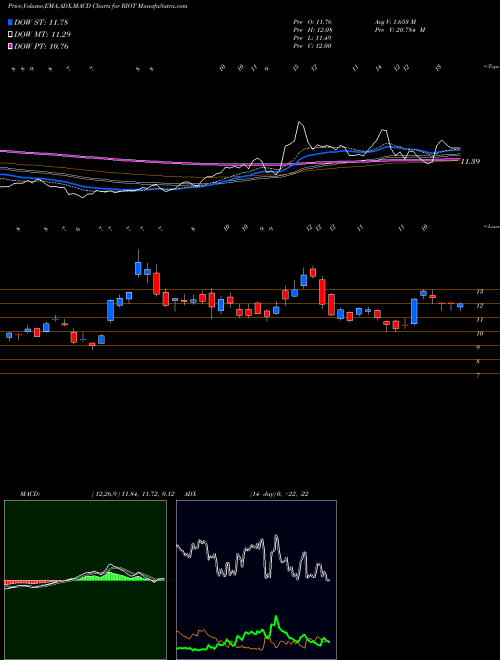
Task: Click the blue DOW ST legend swatch
Action: 11,22
